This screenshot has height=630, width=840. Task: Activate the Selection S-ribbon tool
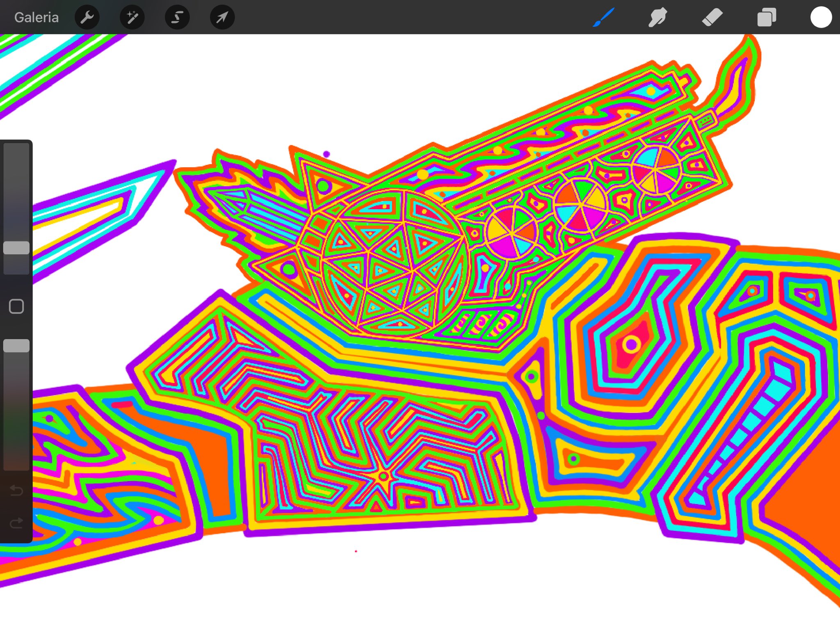(177, 17)
